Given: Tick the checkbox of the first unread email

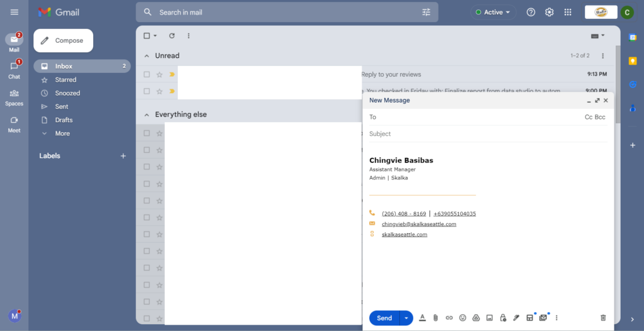Looking at the screenshot, I should [147, 74].
